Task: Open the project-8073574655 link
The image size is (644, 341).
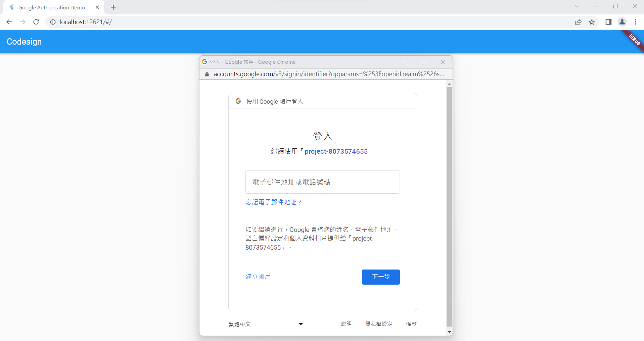Action: coord(336,151)
